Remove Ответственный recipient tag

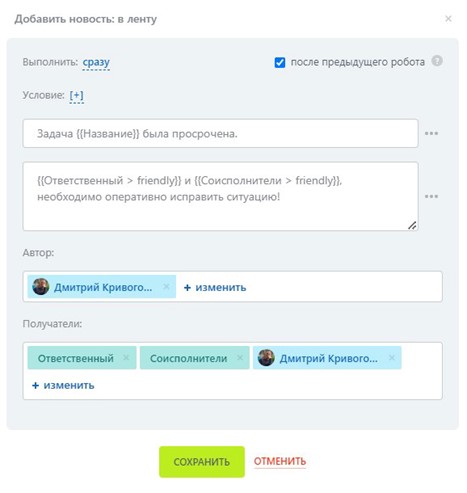tap(126, 358)
